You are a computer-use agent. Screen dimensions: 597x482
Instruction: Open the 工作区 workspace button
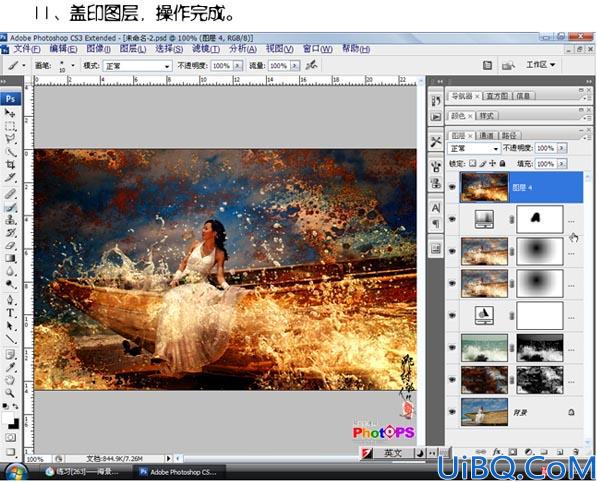(x=540, y=65)
